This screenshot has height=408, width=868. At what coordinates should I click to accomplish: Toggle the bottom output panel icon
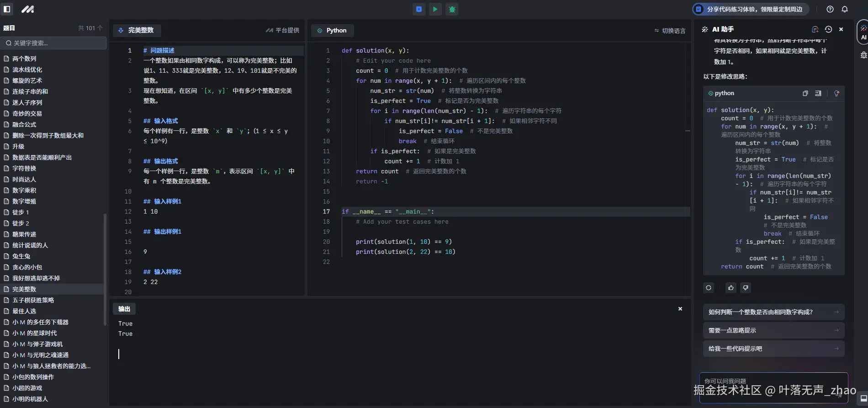click(863, 398)
